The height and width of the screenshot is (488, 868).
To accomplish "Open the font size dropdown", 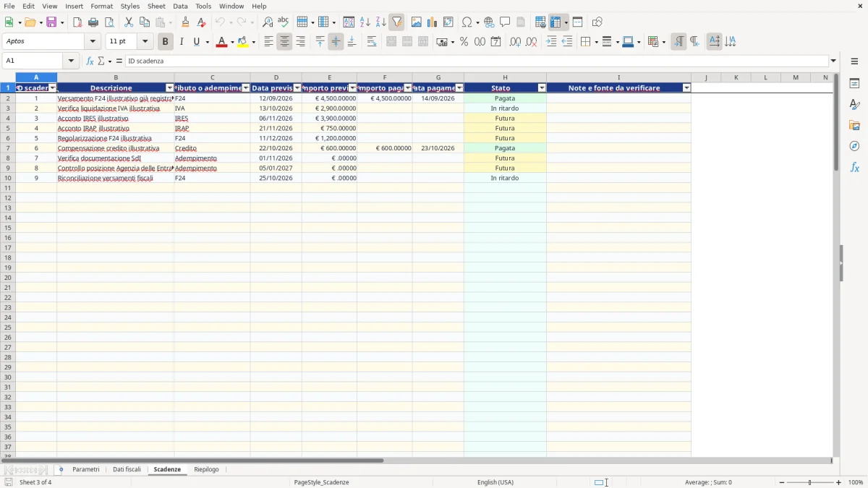I will (x=145, y=42).
